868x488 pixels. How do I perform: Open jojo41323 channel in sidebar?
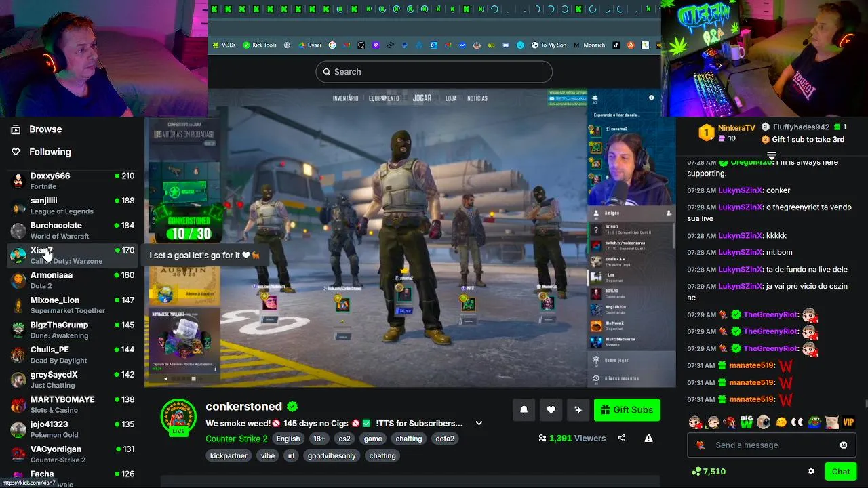point(72,429)
